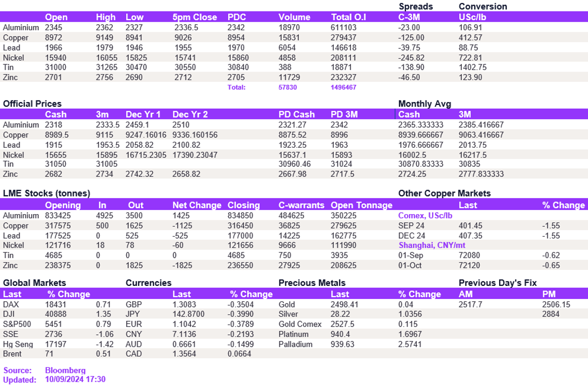This screenshot has width=588, height=391.
Task: Select Aluminium stock in value 4925
Action: (x=104, y=216)
